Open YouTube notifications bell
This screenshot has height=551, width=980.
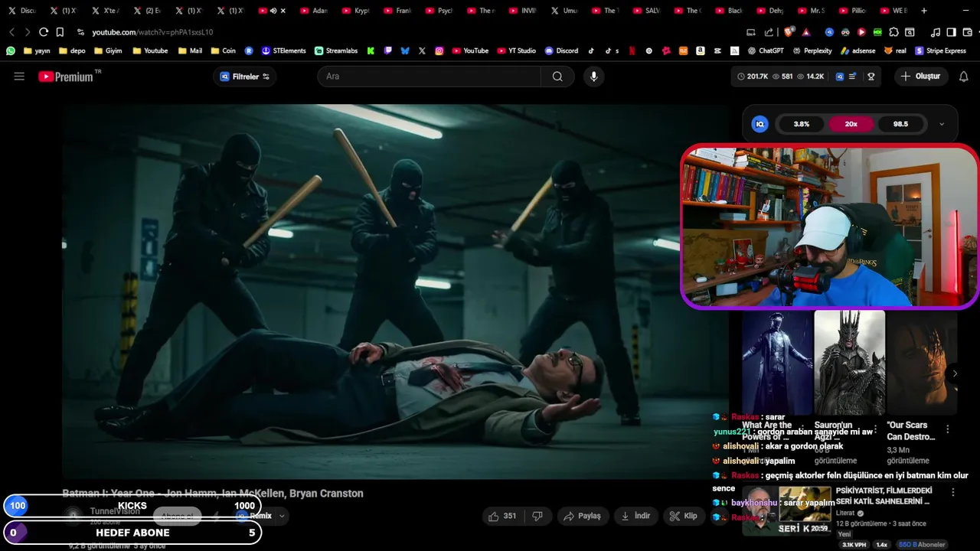964,77
